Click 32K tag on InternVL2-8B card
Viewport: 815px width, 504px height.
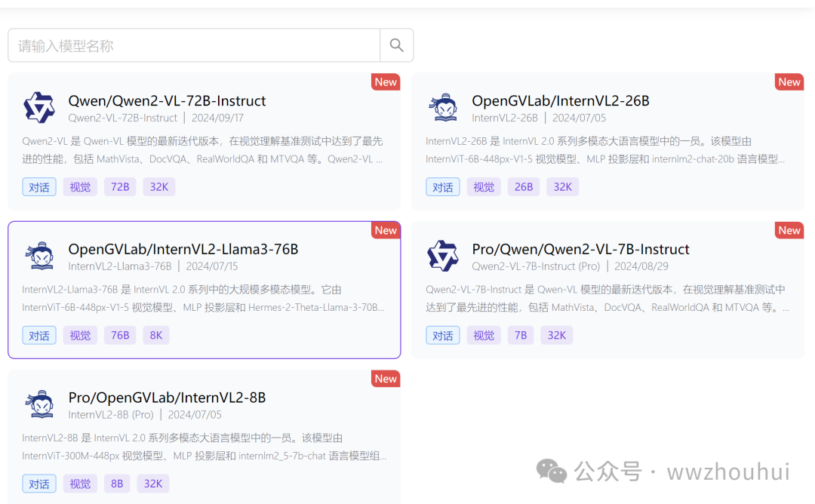[x=152, y=484]
